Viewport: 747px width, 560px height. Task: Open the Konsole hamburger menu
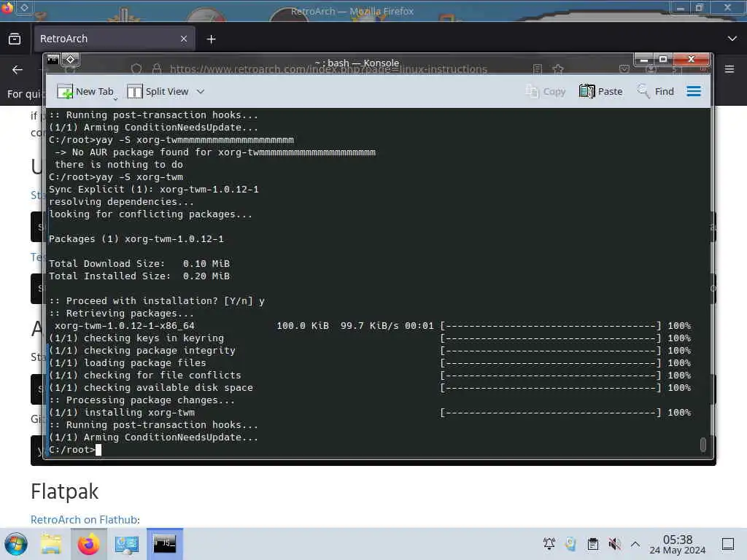pyautogui.click(x=694, y=91)
